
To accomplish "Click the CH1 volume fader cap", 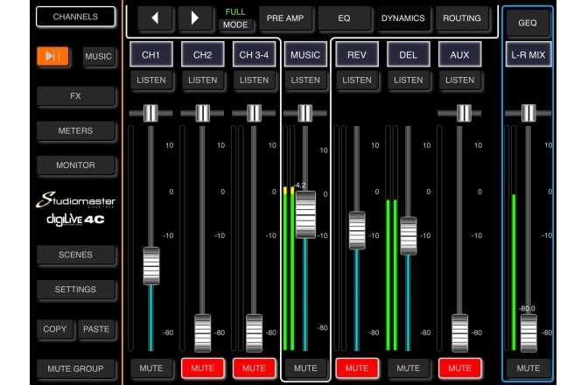I will click(151, 266).
